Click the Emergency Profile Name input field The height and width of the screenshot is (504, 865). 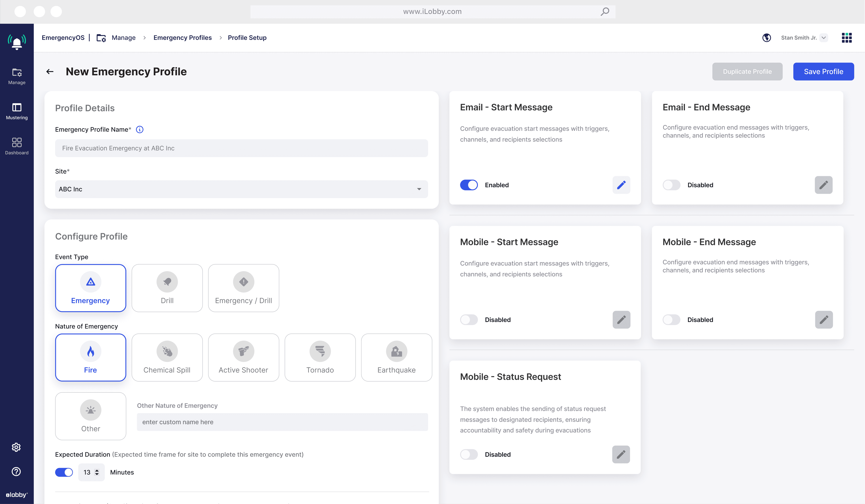[x=241, y=148]
